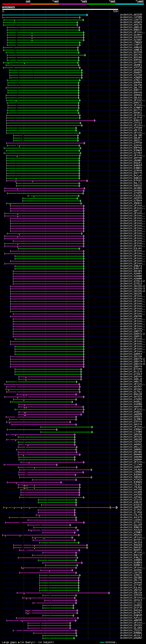Open hit UniRef100_A9SCV6
146x644 pixels.
131,25
